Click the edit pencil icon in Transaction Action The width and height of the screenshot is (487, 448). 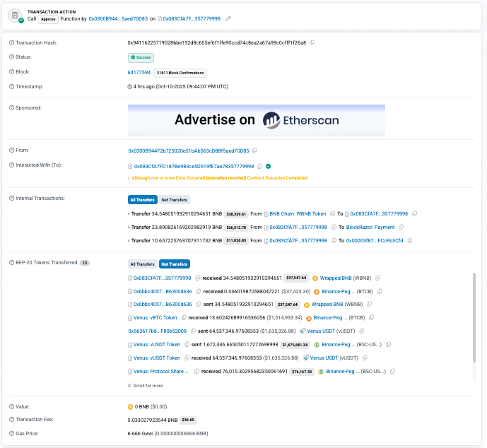[228, 18]
